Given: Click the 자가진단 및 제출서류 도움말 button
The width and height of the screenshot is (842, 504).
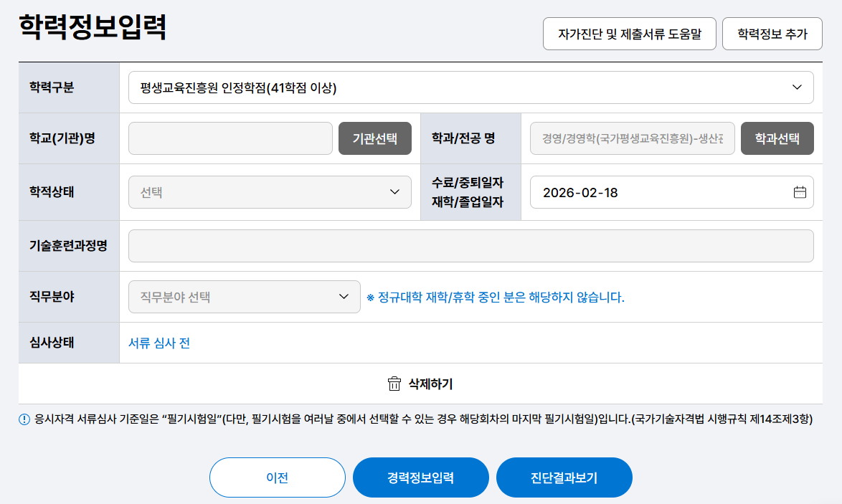Looking at the screenshot, I should pyautogui.click(x=630, y=34).
